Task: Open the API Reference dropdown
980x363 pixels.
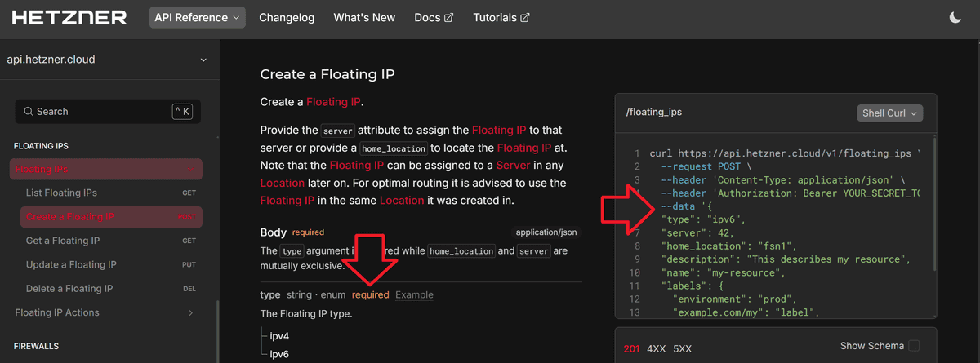Action: pyautogui.click(x=198, y=17)
